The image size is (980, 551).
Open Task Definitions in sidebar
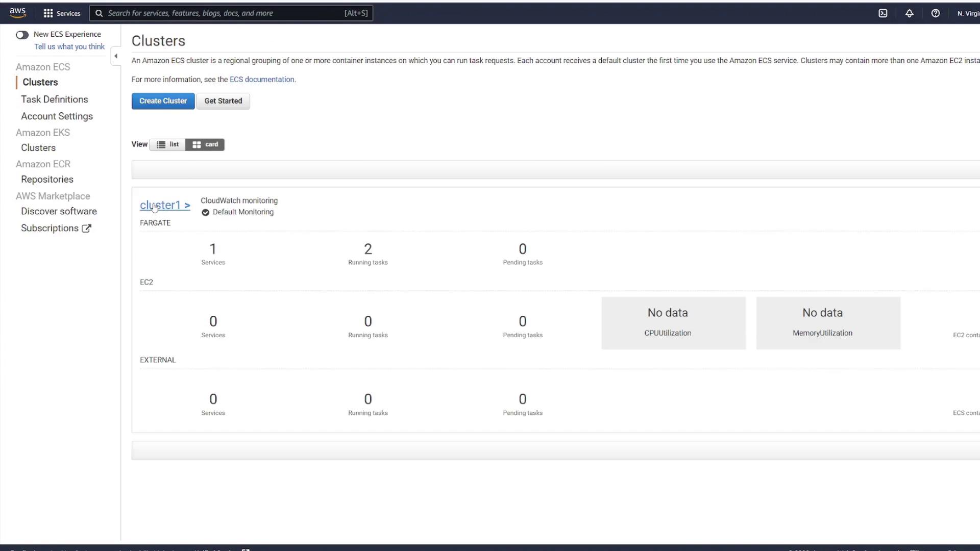coord(55,99)
